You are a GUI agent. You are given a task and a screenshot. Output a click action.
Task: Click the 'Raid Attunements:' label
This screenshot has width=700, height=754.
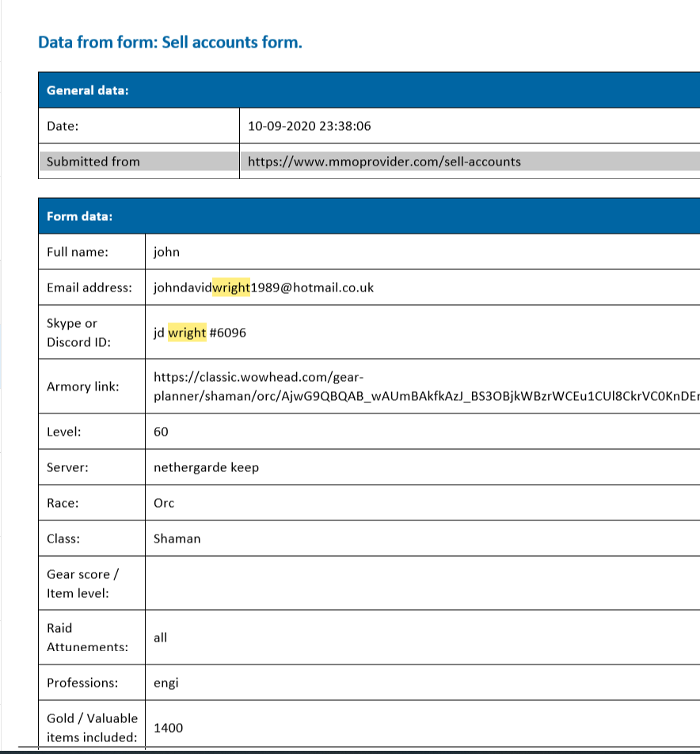click(87, 637)
